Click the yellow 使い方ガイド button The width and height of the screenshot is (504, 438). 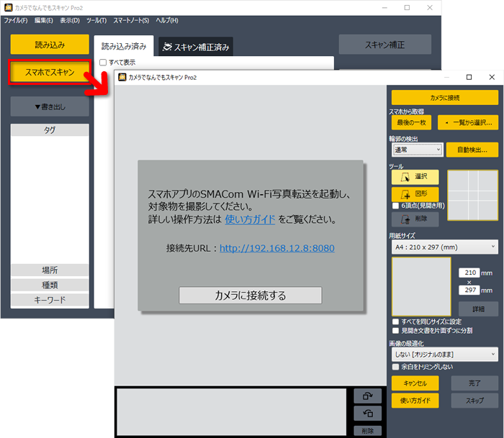415,401
